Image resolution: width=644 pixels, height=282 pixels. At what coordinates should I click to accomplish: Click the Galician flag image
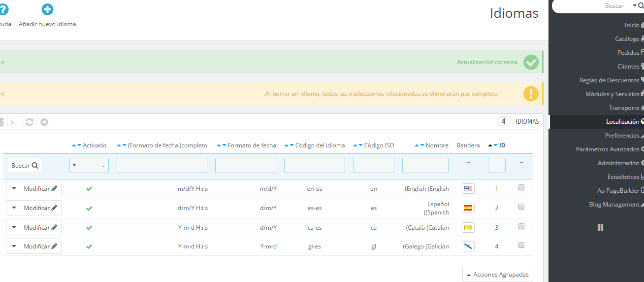click(x=468, y=246)
